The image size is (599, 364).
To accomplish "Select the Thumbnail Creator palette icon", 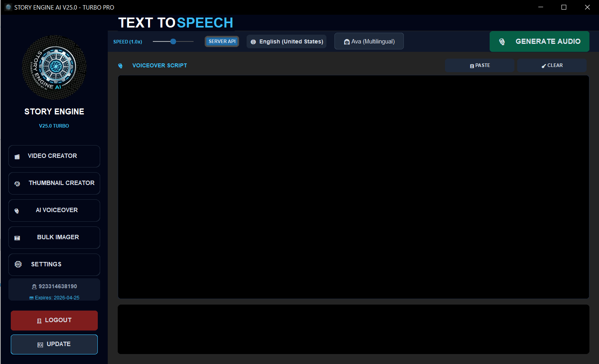I will pos(17,183).
